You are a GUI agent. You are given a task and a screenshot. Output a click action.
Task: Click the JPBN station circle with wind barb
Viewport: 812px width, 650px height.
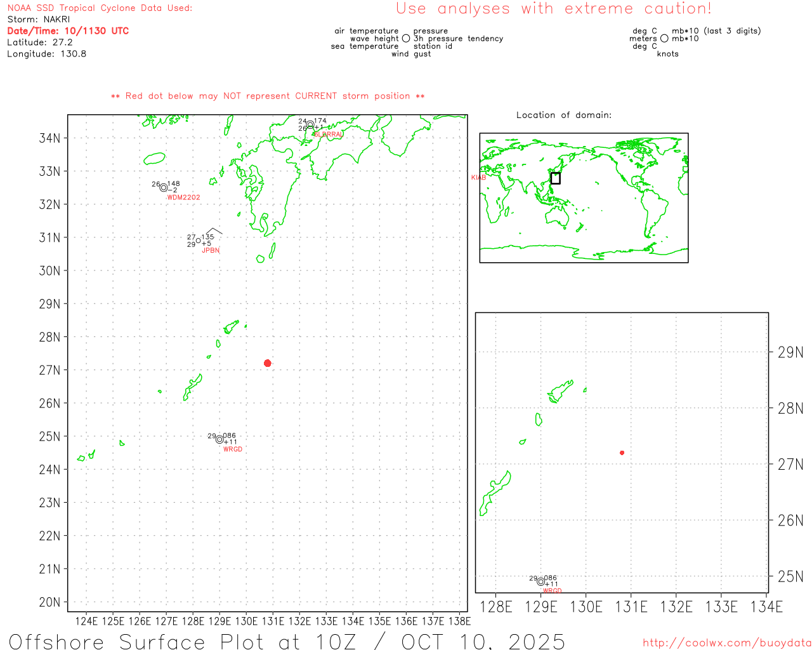click(199, 241)
